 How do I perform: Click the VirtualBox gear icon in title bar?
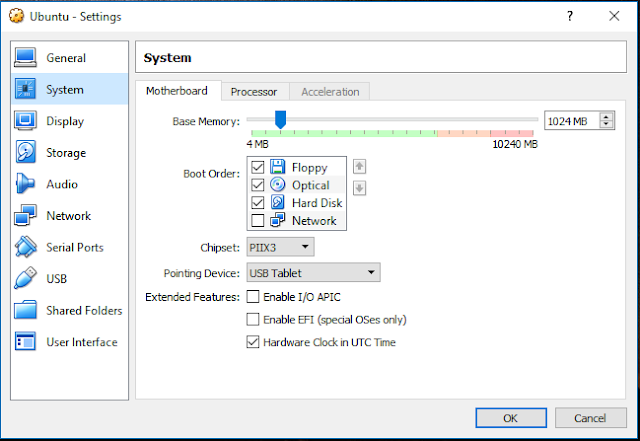pyautogui.click(x=17, y=16)
